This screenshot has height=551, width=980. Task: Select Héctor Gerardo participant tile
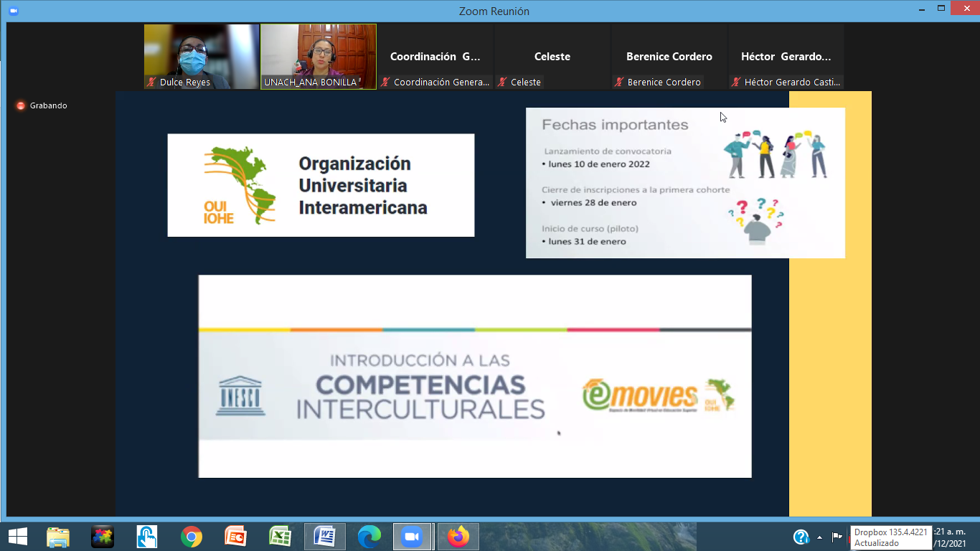tap(786, 57)
